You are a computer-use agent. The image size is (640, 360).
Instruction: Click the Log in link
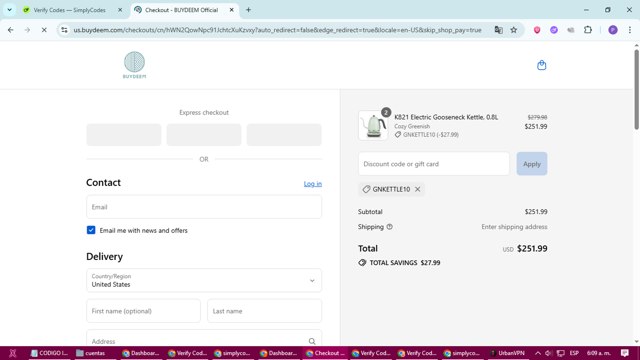[x=313, y=184]
